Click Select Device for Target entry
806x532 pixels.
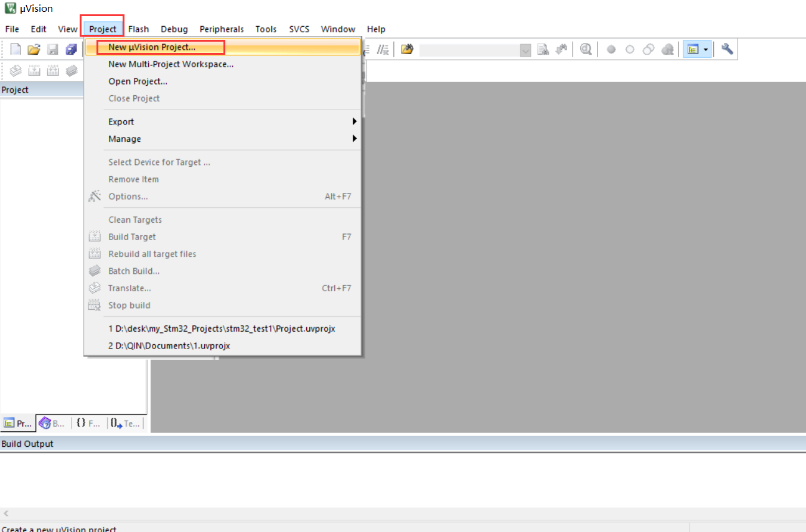(x=223, y=162)
